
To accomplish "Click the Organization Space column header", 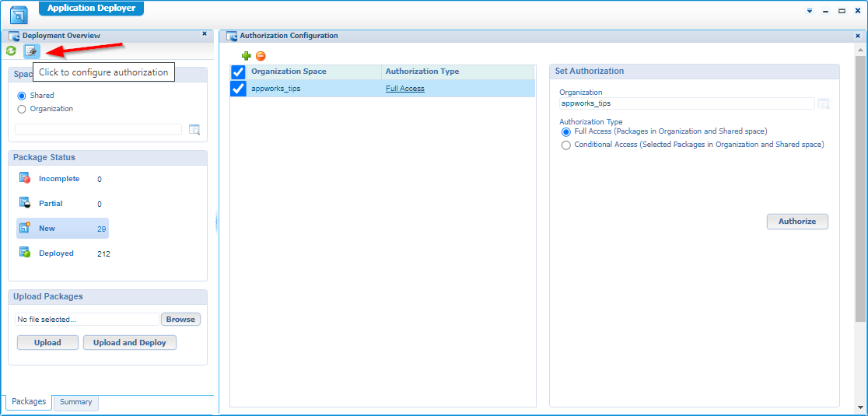I will pyautogui.click(x=314, y=72).
